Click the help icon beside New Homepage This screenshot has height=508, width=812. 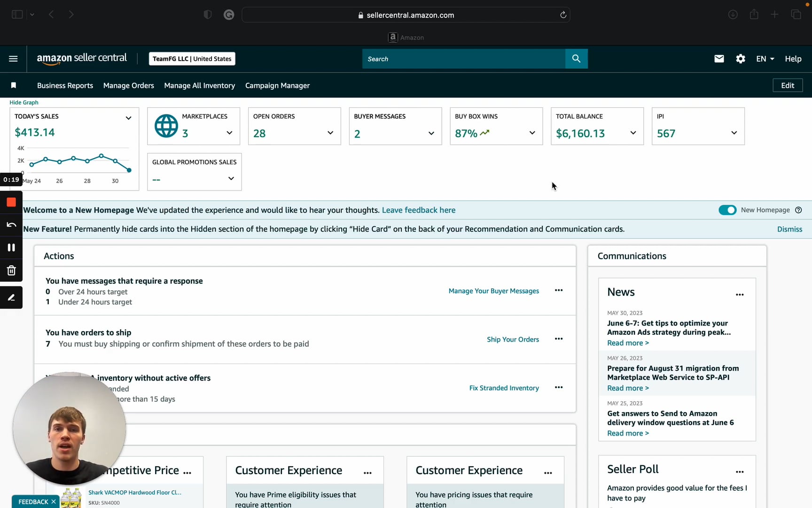pos(798,210)
